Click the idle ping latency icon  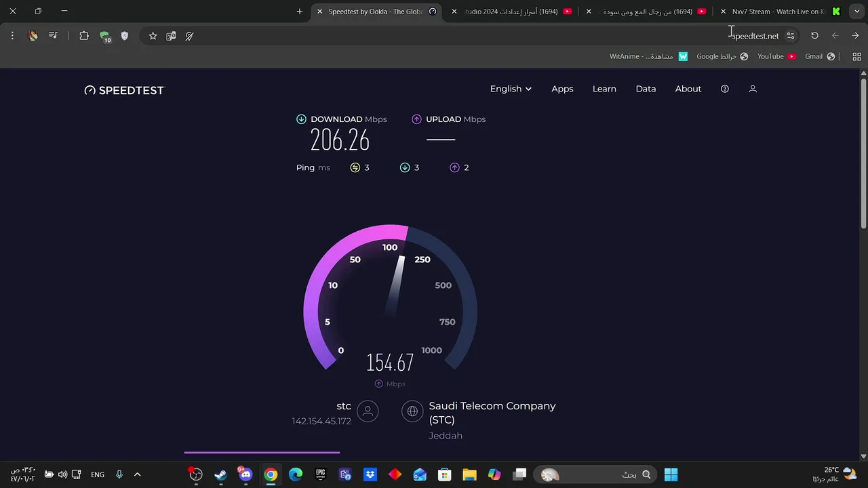355,167
